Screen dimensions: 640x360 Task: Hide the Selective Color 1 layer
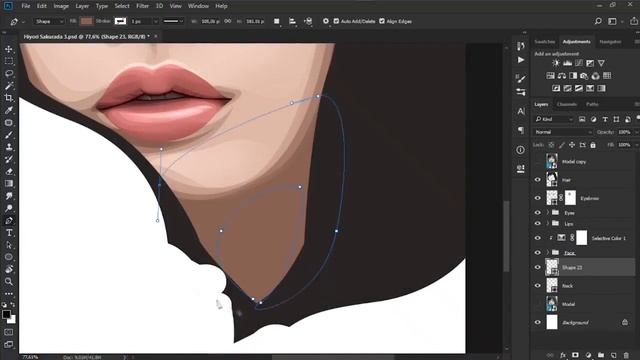click(x=538, y=238)
